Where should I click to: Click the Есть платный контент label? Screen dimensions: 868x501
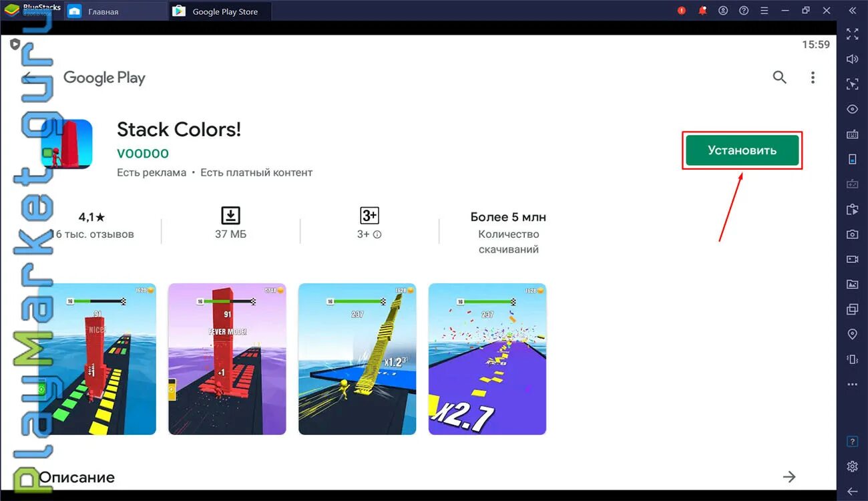tap(256, 172)
